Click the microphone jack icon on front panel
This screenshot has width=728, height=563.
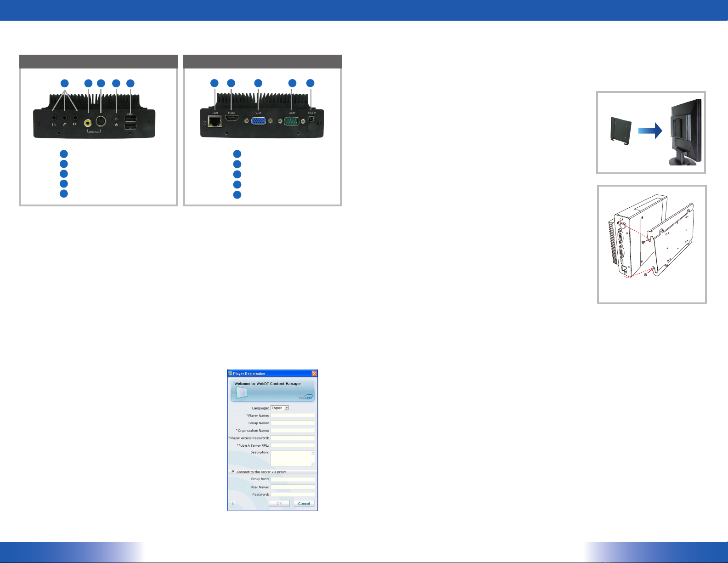65,125
